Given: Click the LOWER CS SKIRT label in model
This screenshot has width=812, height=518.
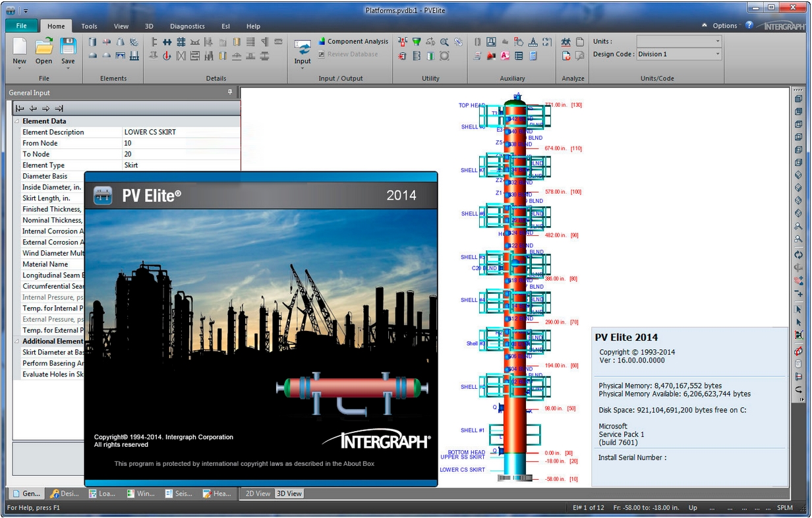Looking at the screenshot, I should point(463,470).
